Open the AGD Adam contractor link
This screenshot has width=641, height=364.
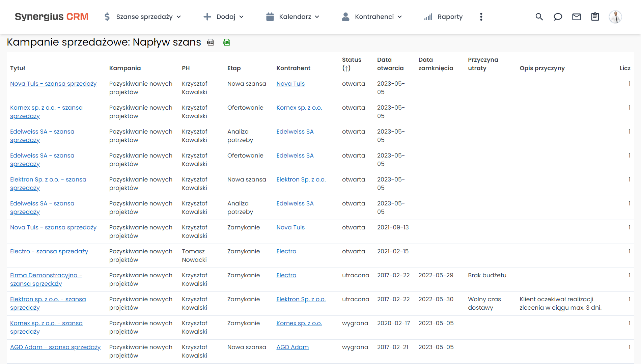(x=292, y=347)
